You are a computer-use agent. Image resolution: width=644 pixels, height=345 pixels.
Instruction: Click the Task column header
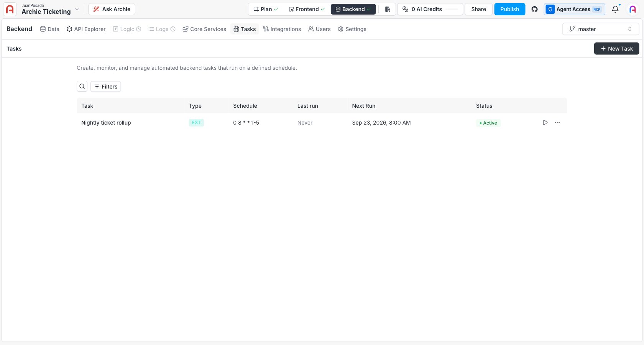pos(87,106)
